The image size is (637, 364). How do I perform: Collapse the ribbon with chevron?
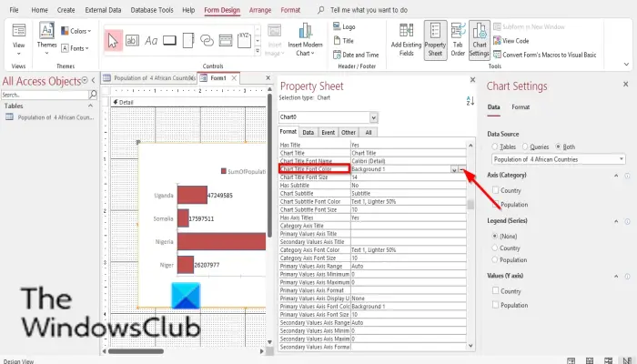pos(626,65)
